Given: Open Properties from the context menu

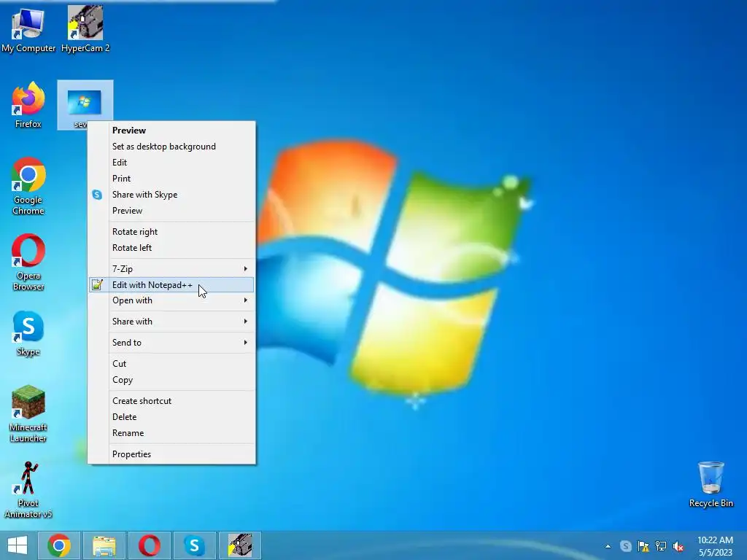Looking at the screenshot, I should 171,454.
